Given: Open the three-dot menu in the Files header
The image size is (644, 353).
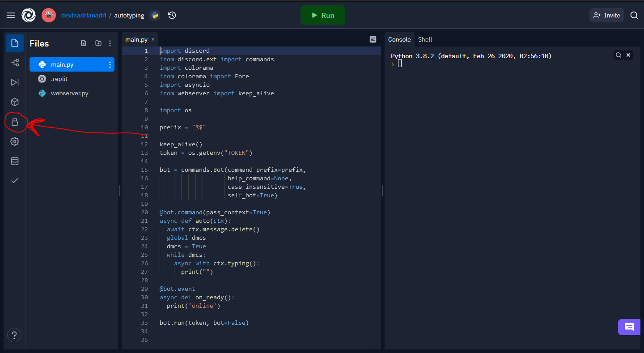Looking at the screenshot, I should (110, 43).
